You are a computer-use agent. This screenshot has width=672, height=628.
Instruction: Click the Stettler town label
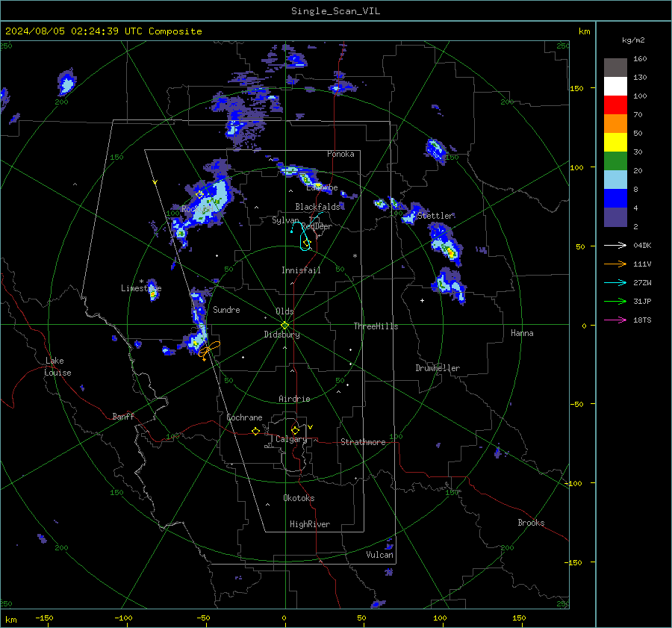click(x=435, y=216)
